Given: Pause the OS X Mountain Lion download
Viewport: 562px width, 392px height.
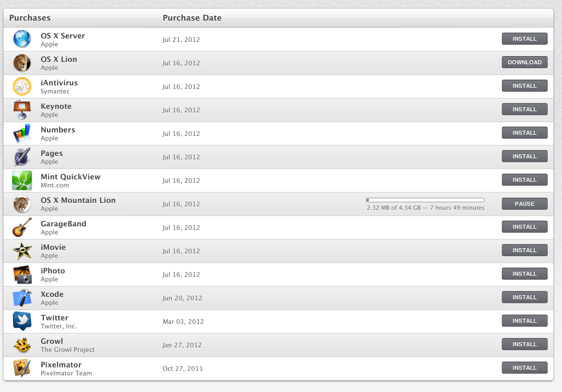Looking at the screenshot, I should coord(524,204).
